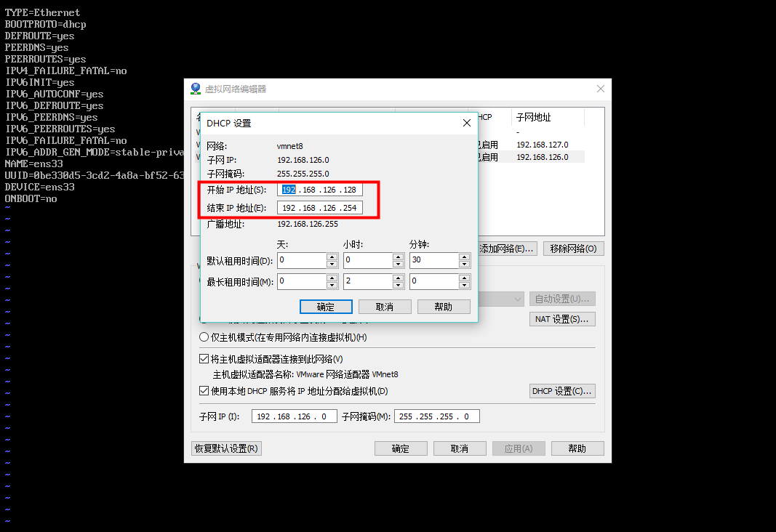Toggle 将主机虚拟适配器连接到此网络 checkbox
This screenshot has height=532, width=776.
click(204, 359)
